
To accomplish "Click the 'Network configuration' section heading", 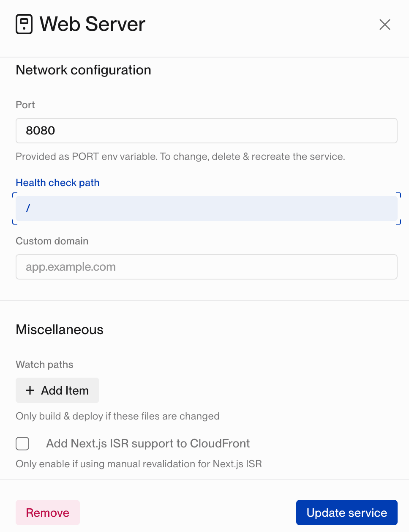I will tap(83, 70).
